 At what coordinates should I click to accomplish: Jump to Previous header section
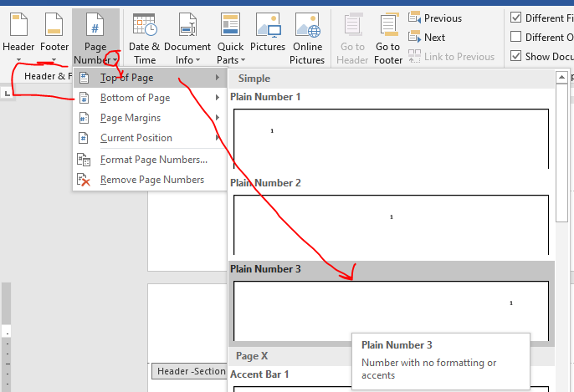click(x=435, y=18)
